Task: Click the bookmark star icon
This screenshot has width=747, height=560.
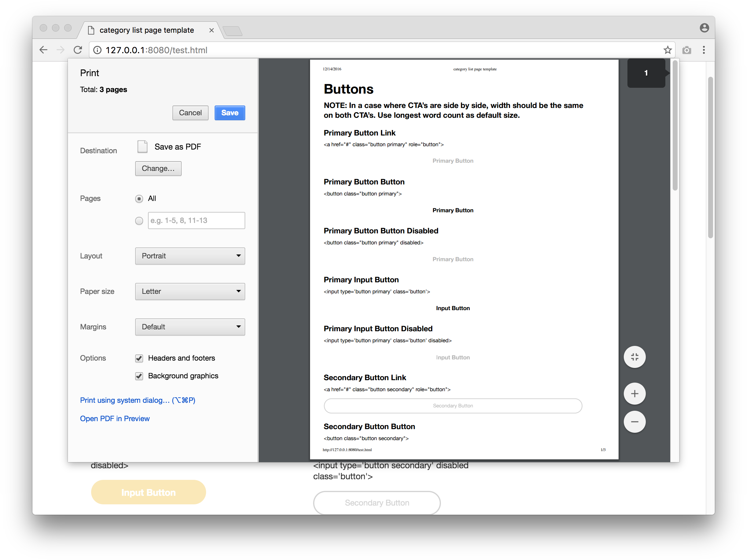Action: (667, 50)
